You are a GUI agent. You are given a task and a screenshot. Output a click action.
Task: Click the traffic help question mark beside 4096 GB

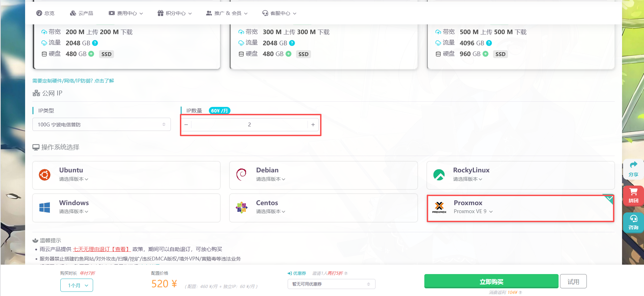[489, 43]
